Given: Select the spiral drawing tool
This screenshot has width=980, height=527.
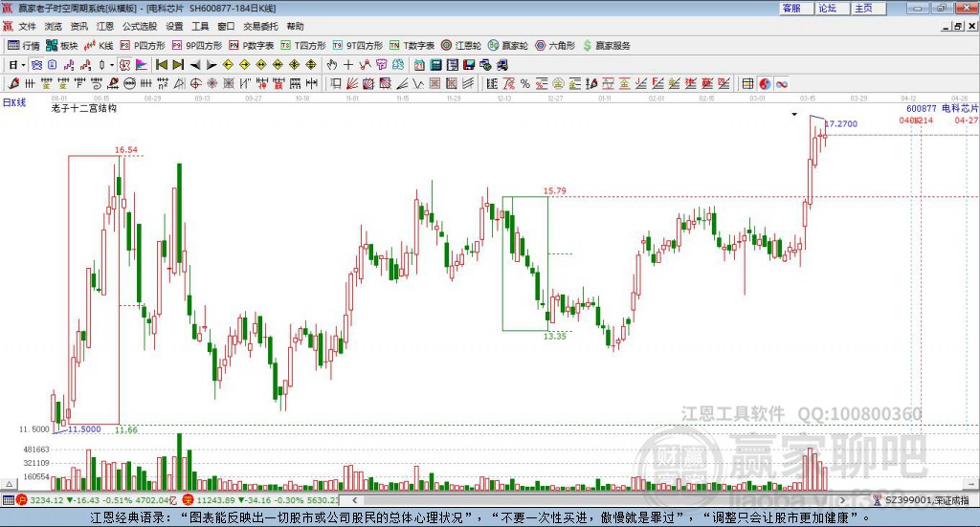Looking at the screenshot, I should click(x=97, y=83).
